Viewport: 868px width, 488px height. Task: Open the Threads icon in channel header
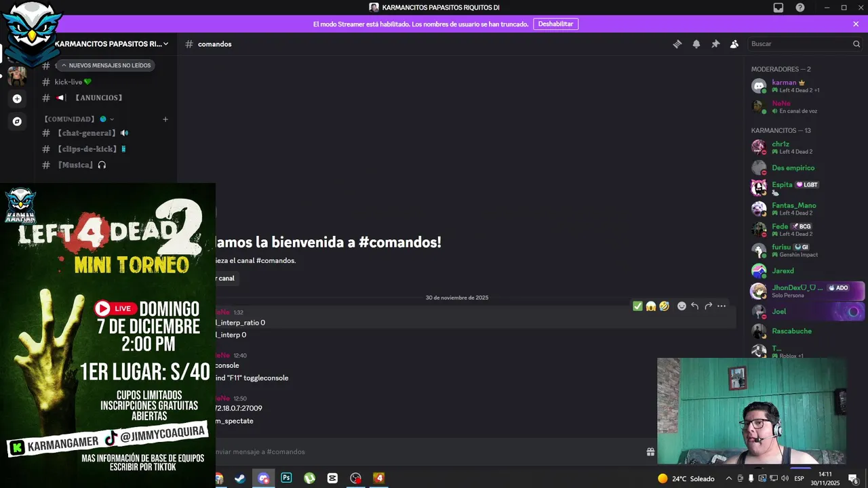click(x=677, y=44)
